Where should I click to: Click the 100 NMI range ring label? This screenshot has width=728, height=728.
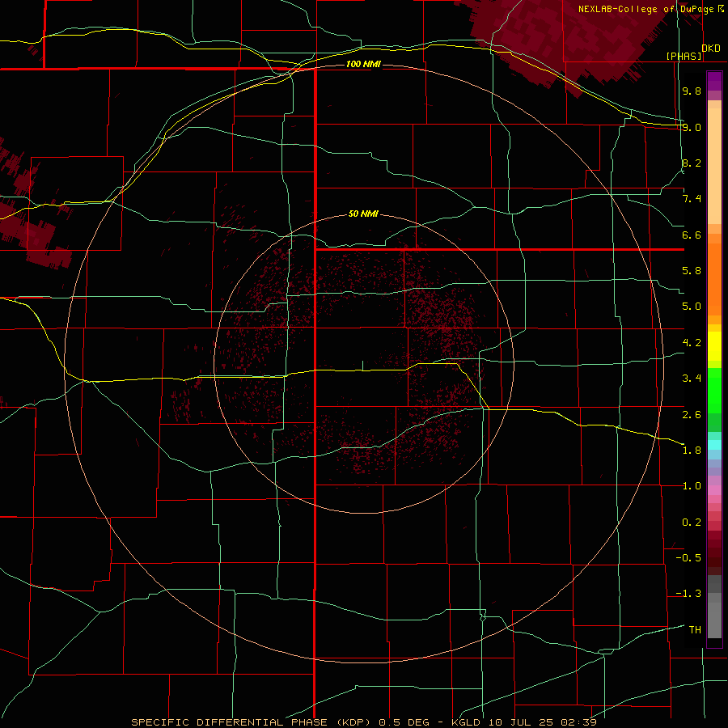click(363, 64)
